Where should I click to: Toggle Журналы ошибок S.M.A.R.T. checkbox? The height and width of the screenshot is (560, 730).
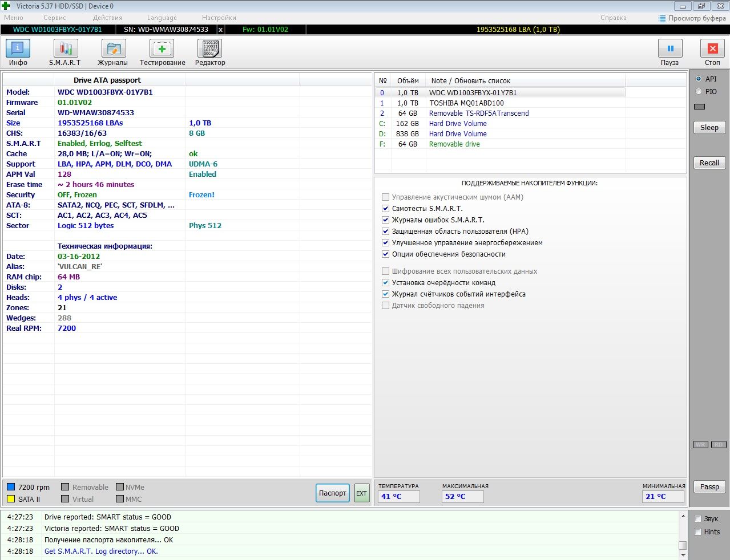pos(385,220)
